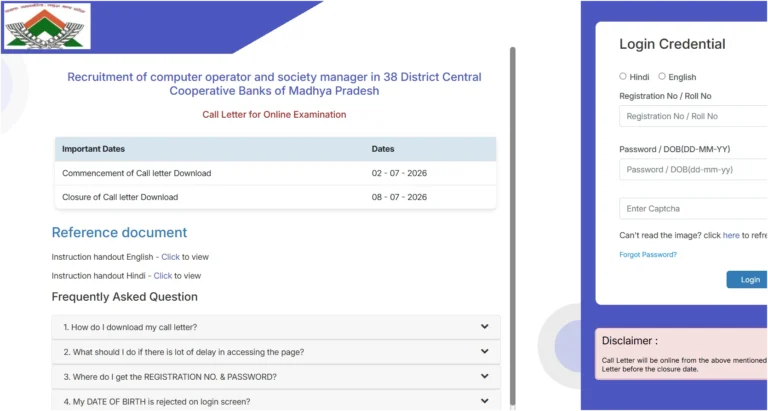Click the cooperative bank logo image
Image resolution: width=768 pixels, height=411 pixels.
coord(47,26)
